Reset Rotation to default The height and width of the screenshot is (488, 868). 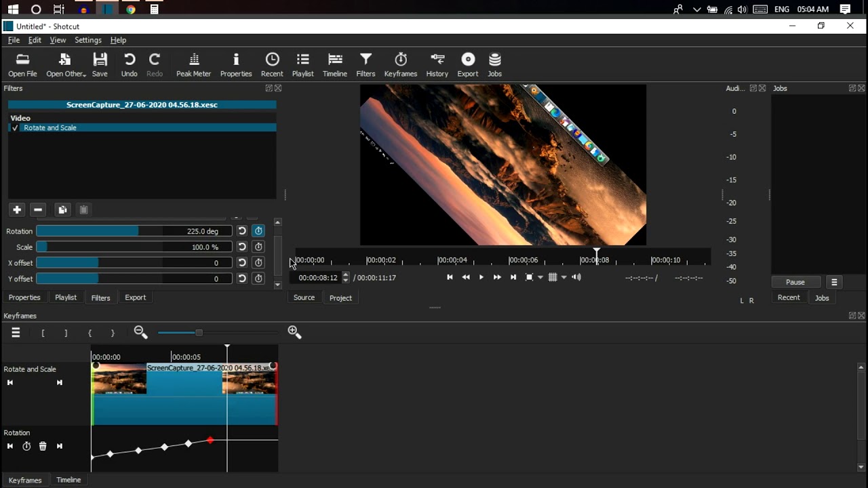(242, 231)
